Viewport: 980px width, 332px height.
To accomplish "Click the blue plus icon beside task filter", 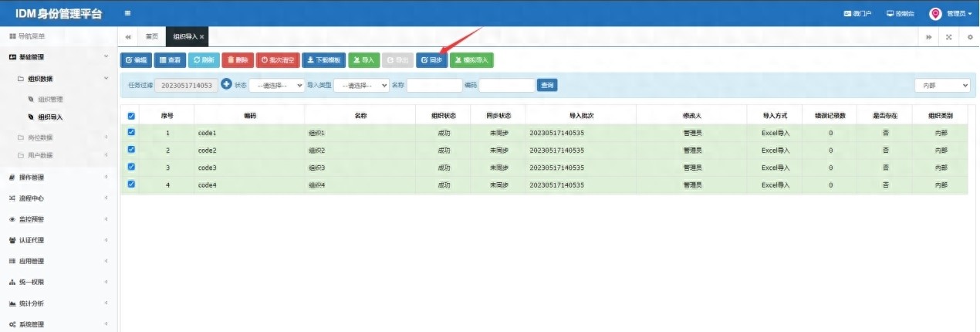I will click(226, 84).
